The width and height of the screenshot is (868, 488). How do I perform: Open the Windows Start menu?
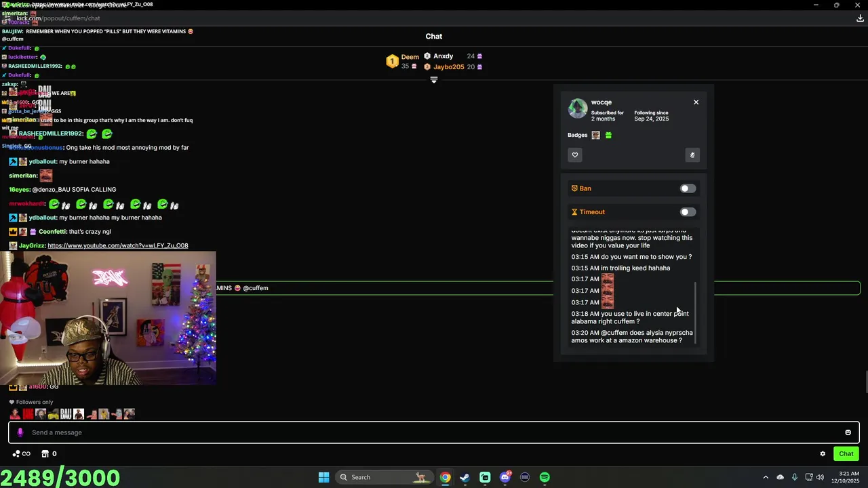323,477
